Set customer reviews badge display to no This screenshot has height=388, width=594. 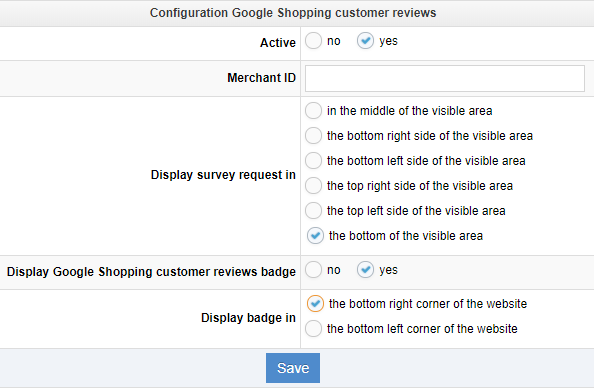313,270
